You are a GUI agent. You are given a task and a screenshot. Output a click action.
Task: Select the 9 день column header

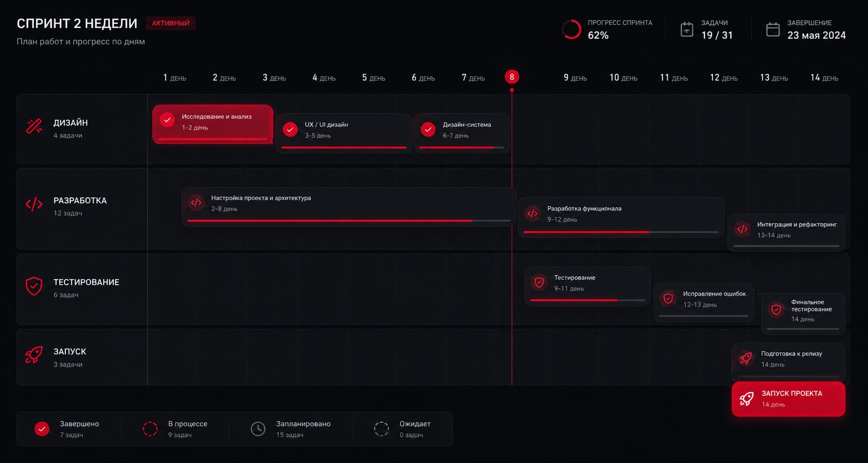pos(575,78)
